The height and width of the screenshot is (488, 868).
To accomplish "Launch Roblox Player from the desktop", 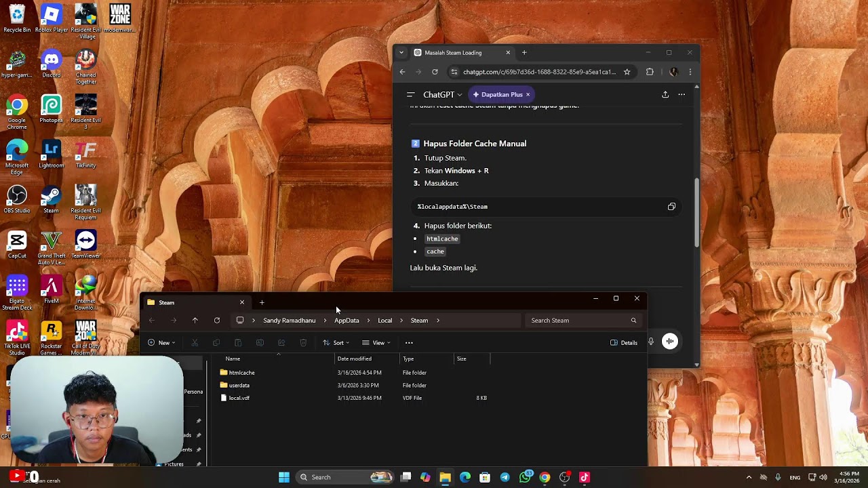I will coord(52,18).
